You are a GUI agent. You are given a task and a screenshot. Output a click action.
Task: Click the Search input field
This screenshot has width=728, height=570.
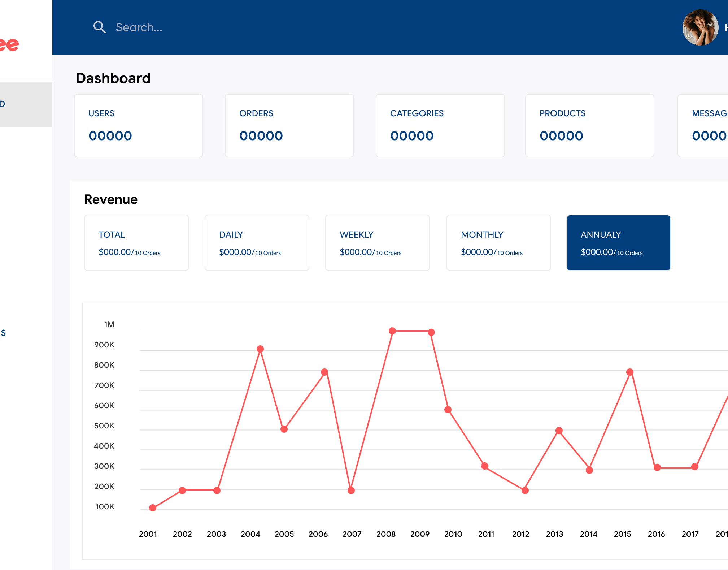tap(139, 27)
